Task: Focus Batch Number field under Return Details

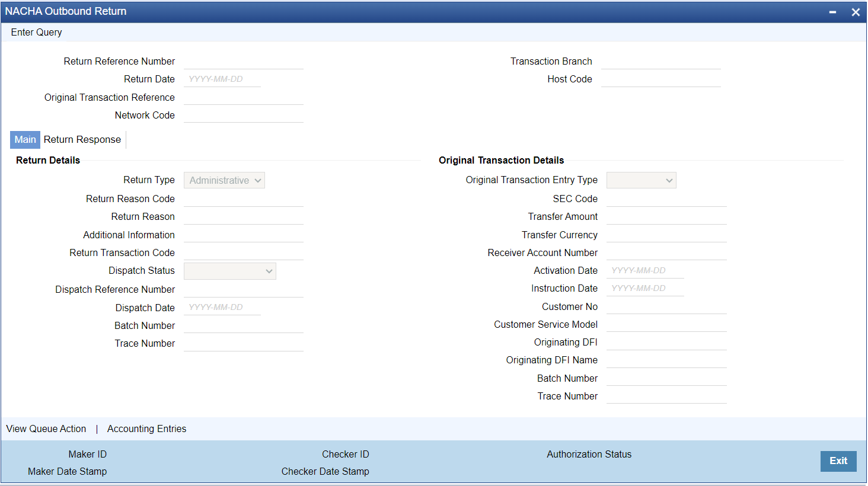Action: click(244, 325)
